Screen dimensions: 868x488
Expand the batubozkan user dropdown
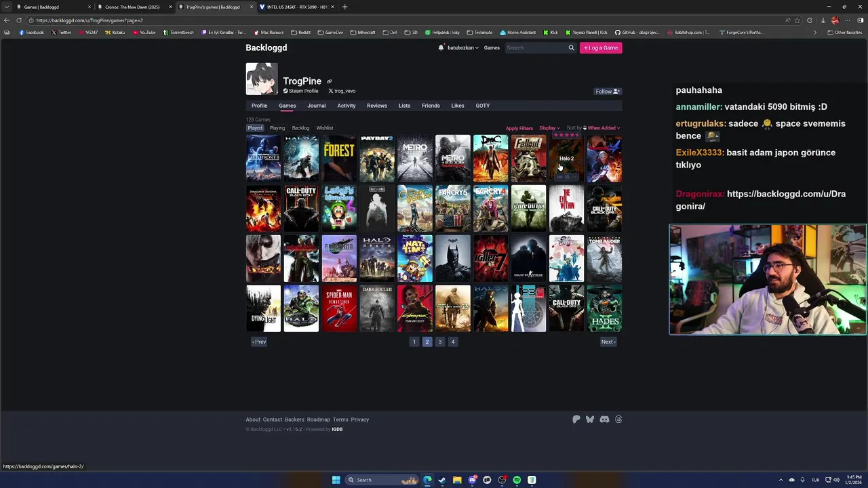click(463, 47)
